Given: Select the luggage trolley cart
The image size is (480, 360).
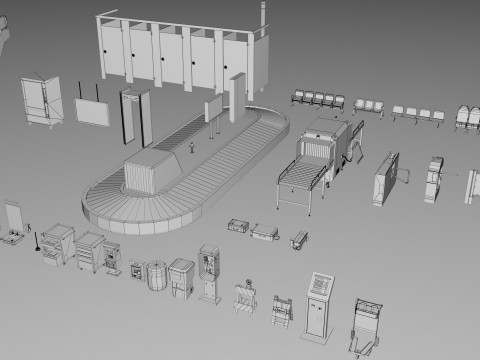Looking at the screenshot, I should tap(365, 328).
